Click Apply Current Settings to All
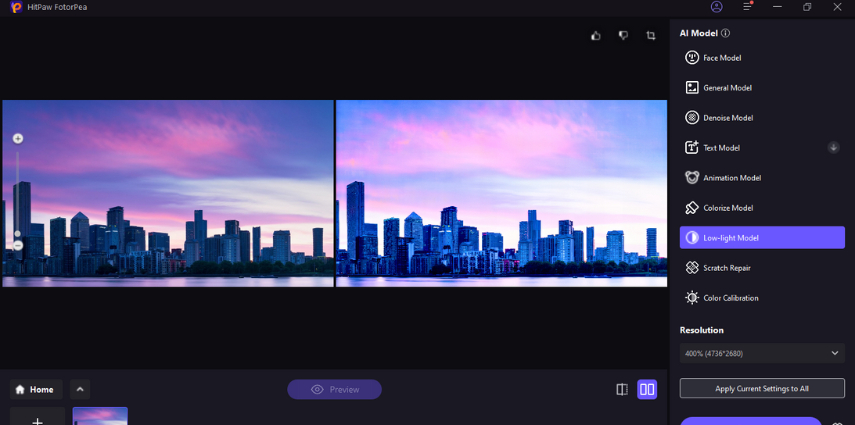The image size is (855, 425). click(762, 388)
